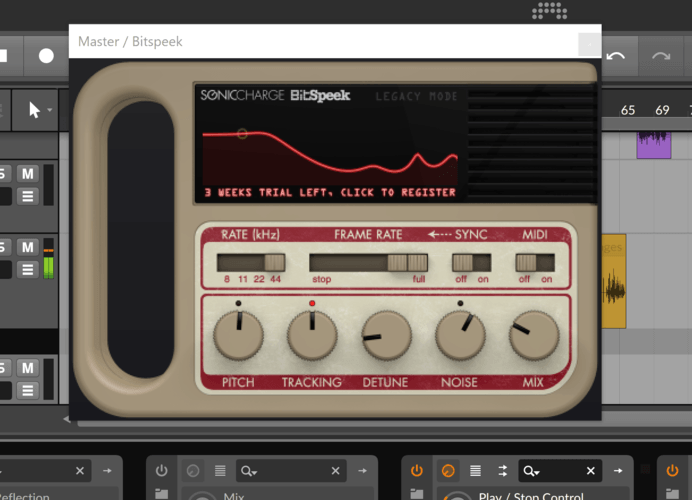Click the dot above the Noise knob
The height and width of the screenshot is (500, 692).
coord(460,303)
